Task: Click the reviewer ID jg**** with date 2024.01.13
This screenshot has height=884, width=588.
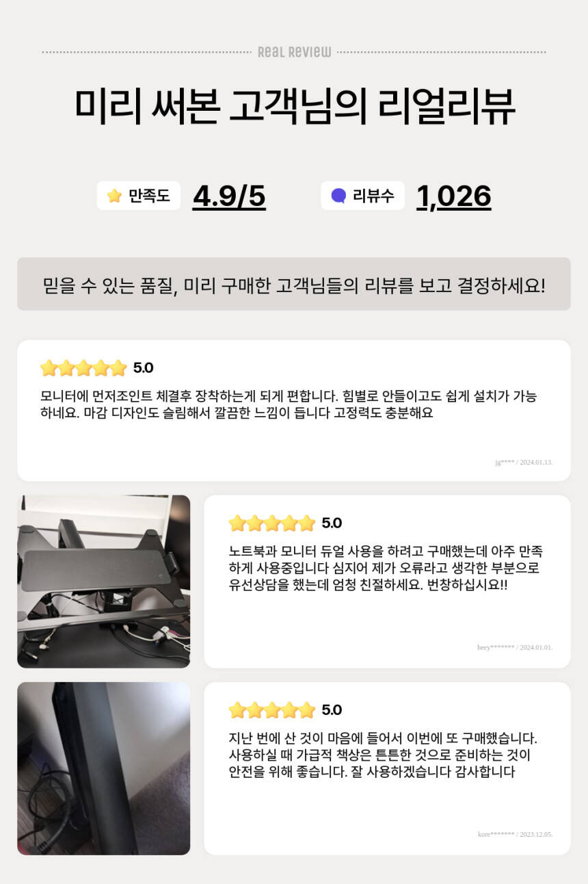Action: [524, 462]
